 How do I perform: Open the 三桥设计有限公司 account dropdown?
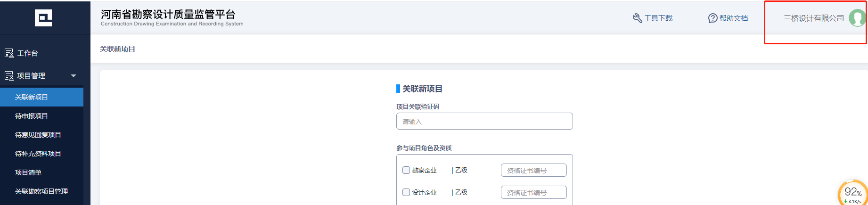pos(813,18)
